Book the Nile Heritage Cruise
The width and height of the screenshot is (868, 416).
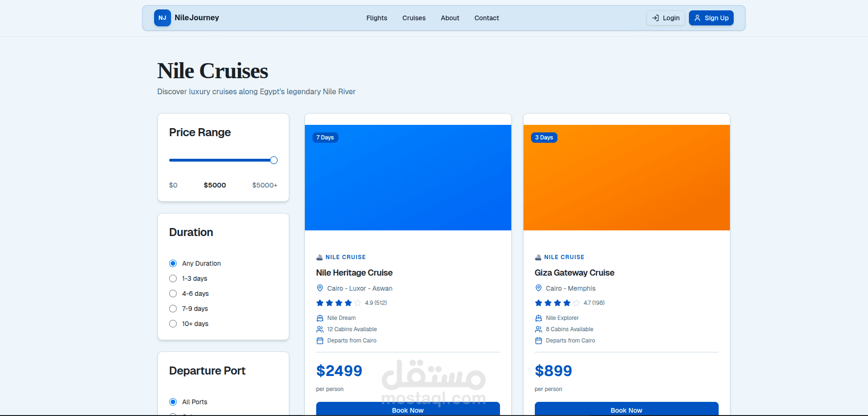408,409
